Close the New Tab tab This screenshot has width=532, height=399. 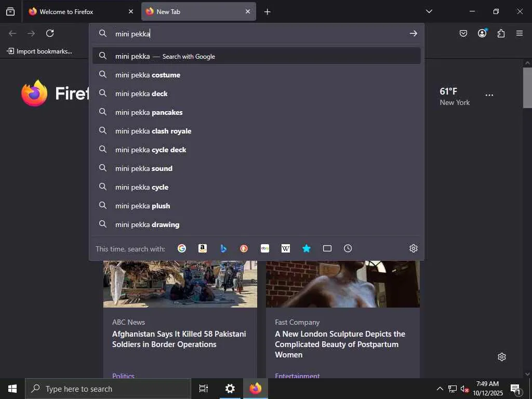[x=248, y=11]
